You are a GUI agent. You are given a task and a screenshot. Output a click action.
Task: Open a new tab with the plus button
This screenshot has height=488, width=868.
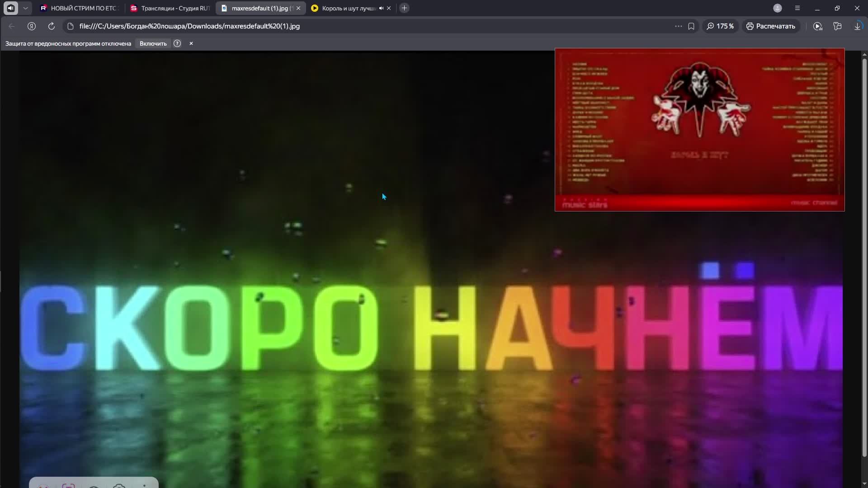404,8
